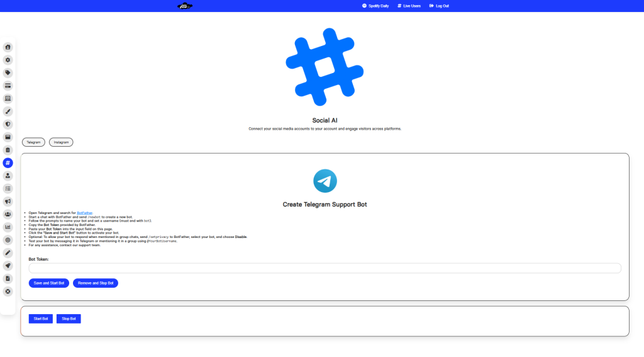
Task: Click the Telegram paper plane logo
Action: pyautogui.click(x=325, y=181)
